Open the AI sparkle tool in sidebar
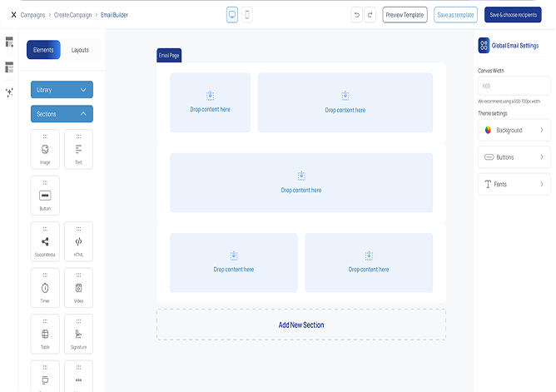This screenshot has width=556, height=392. [x=10, y=92]
